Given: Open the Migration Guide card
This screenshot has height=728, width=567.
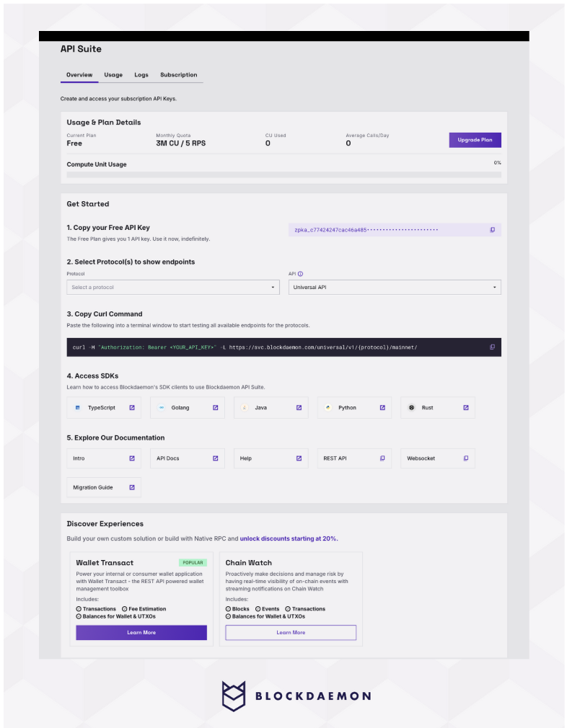Looking at the screenshot, I should pos(104,487).
